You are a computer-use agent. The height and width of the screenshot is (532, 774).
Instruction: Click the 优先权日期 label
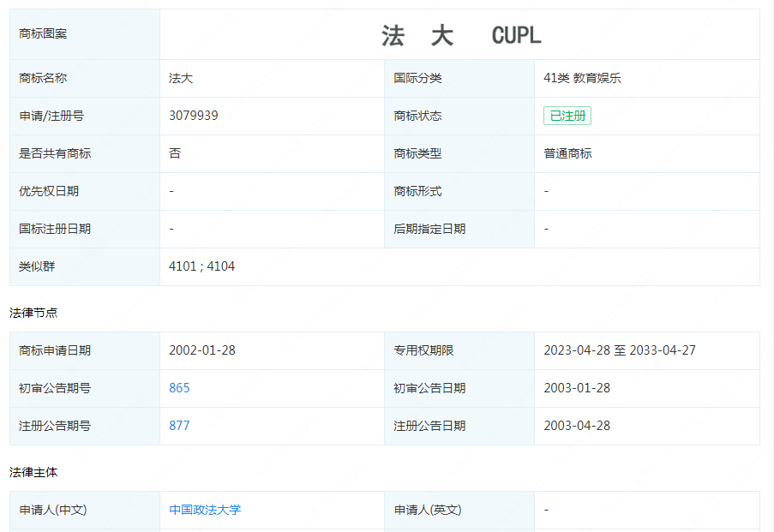pyautogui.click(x=49, y=191)
